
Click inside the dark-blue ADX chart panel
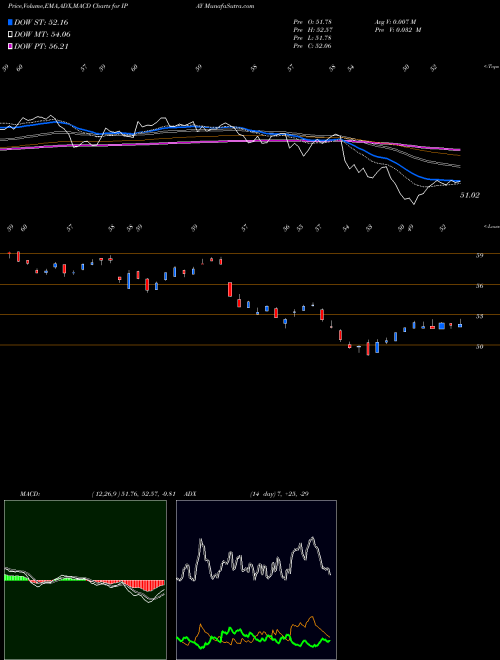click(256, 580)
